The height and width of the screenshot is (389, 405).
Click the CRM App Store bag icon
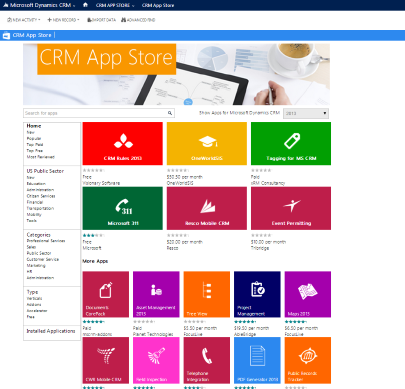coord(6,35)
